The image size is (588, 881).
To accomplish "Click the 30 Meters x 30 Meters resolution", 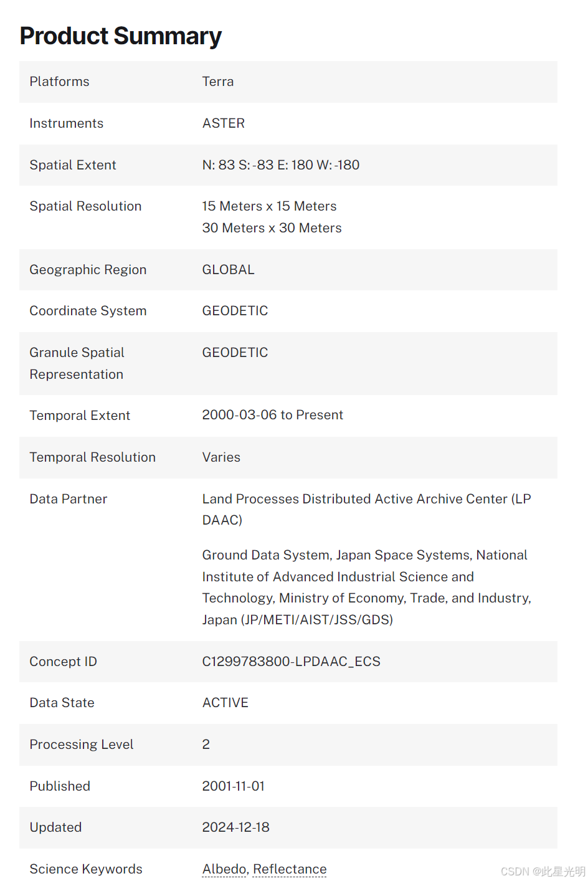I will (x=272, y=228).
